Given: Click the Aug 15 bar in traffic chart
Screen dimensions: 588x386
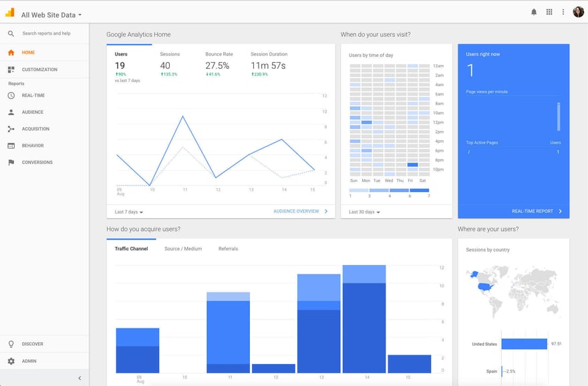Looking at the screenshot, I should pyautogui.click(x=410, y=364).
